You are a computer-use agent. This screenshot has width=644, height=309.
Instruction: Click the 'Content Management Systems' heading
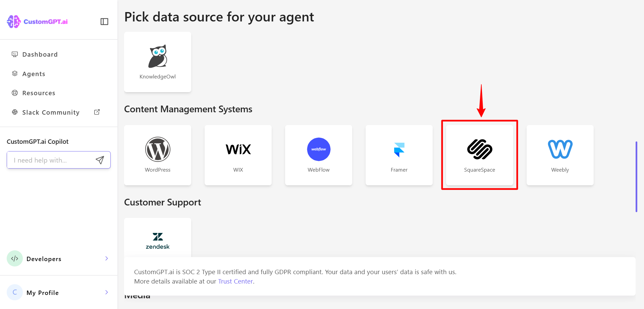[188, 109]
